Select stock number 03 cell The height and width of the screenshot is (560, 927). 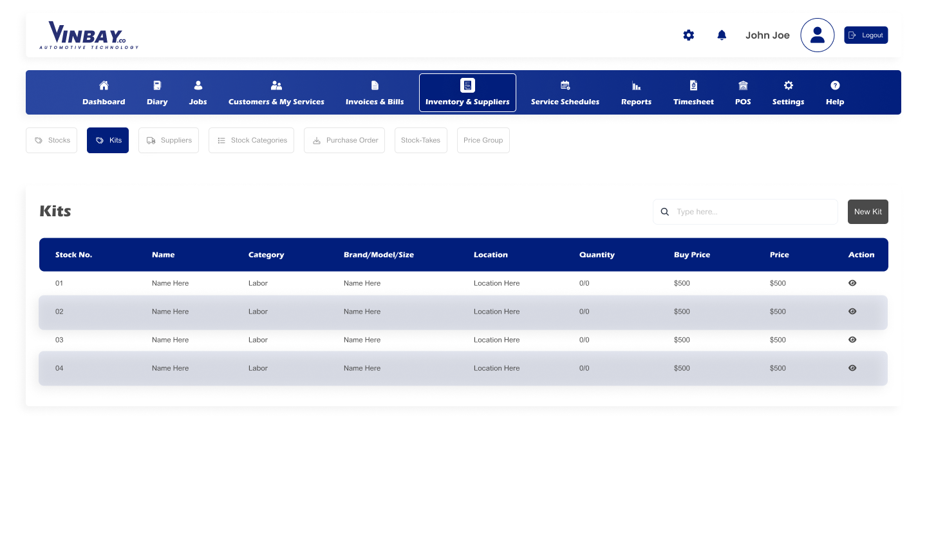tap(59, 340)
